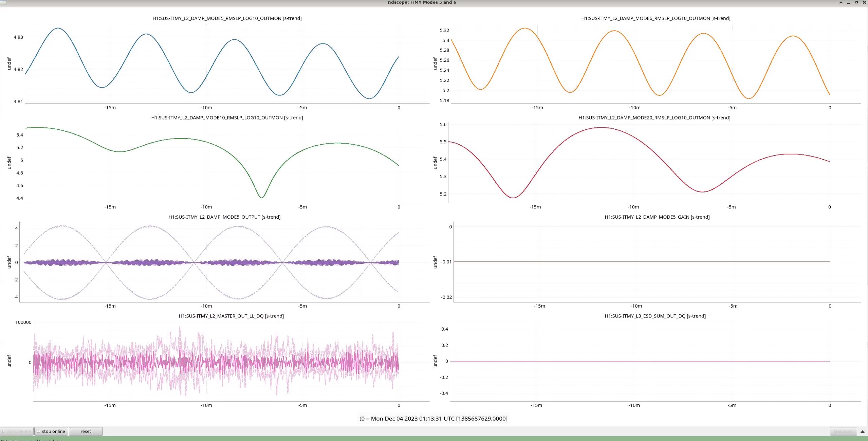Roll up window with title bar chevron
This screenshot has height=441, width=868.
point(841,2)
